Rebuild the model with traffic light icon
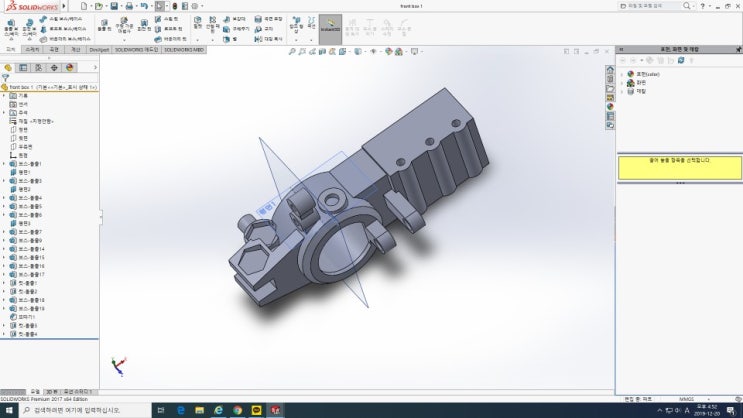Screen dimensions: 743x418 click(x=175, y=6)
